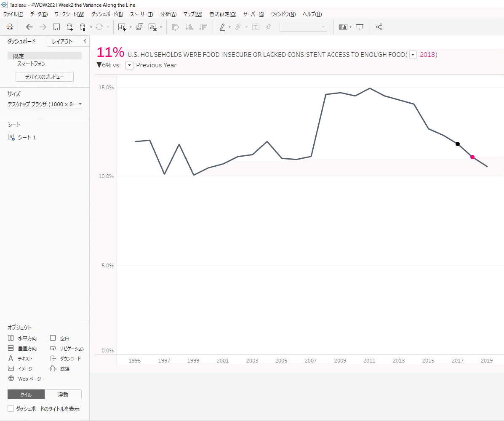The height and width of the screenshot is (421, 504).
Task: Sort descending toolbar icon
Action: [x=203, y=27]
